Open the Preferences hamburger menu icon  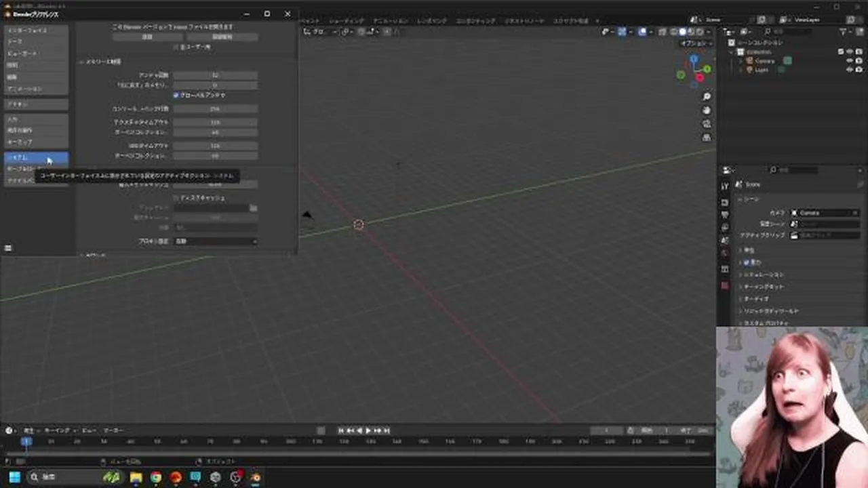(x=8, y=248)
